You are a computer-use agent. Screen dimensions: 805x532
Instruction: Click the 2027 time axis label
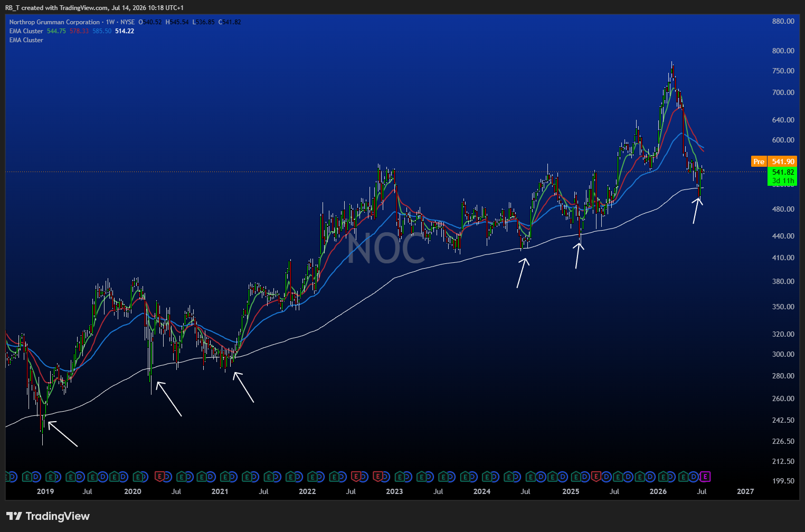click(x=745, y=491)
